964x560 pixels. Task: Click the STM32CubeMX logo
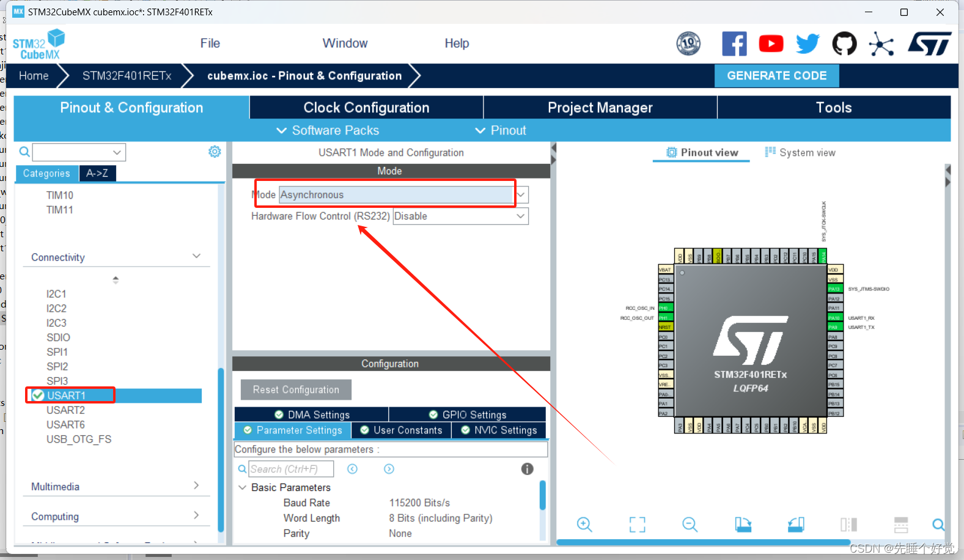click(x=39, y=44)
